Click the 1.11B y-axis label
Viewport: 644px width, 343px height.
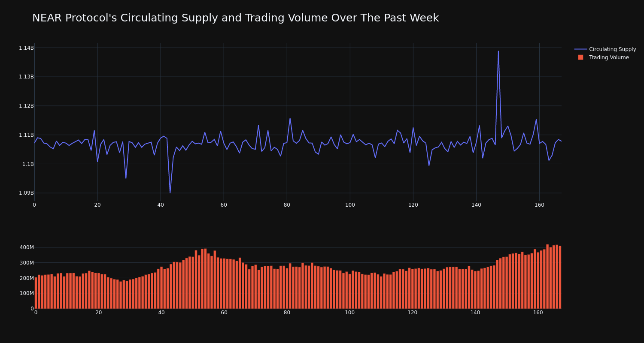[x=26, y=135]
